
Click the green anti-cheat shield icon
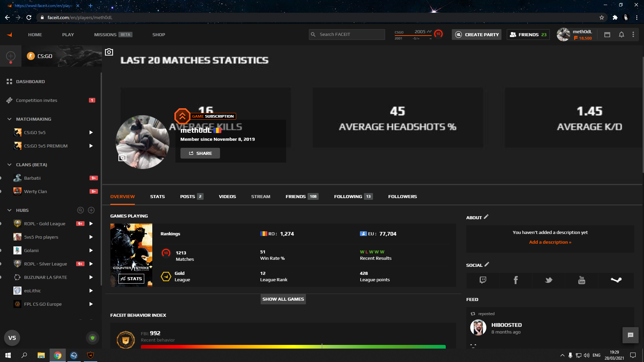tap(93, 338)
